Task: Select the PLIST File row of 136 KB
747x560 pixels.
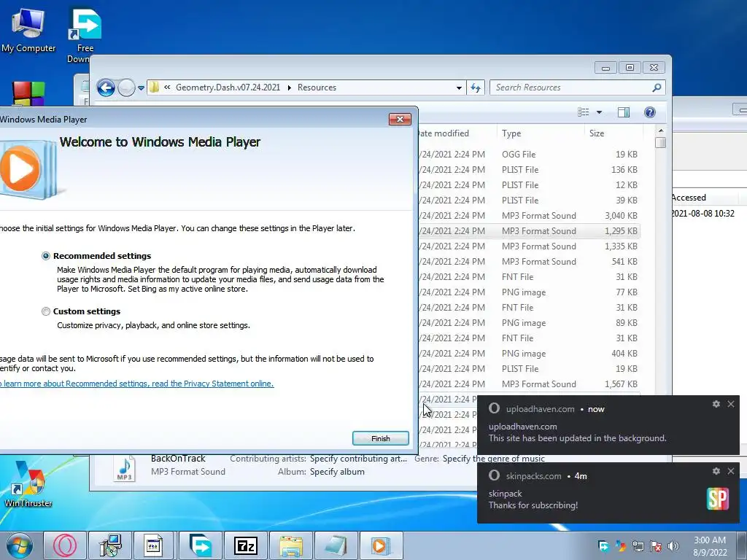Action: 529,169
